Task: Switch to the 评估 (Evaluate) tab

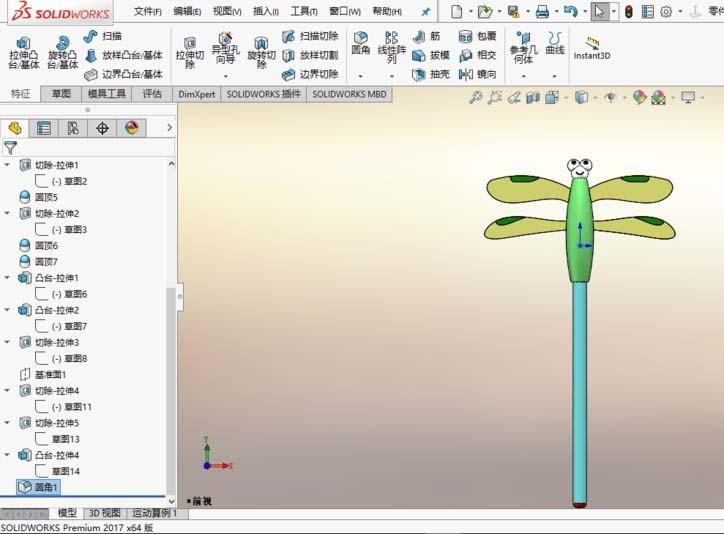Action: (152, 94)
